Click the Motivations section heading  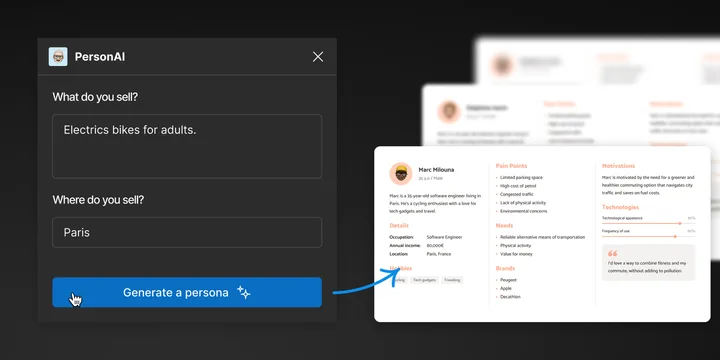[618, 166]
